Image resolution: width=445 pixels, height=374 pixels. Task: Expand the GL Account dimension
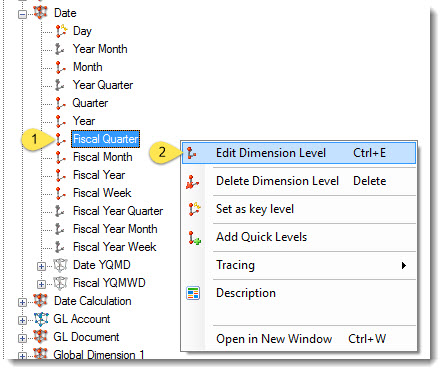pos(22,320)
